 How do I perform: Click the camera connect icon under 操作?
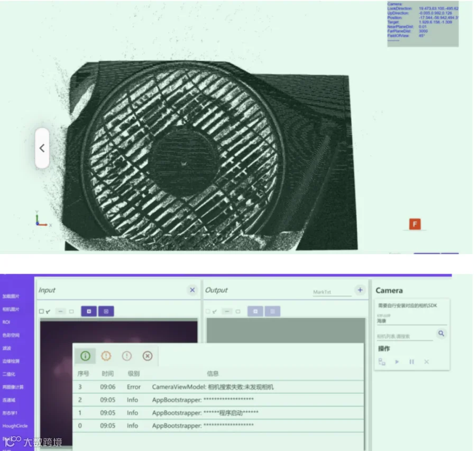[x=382, y=362]
